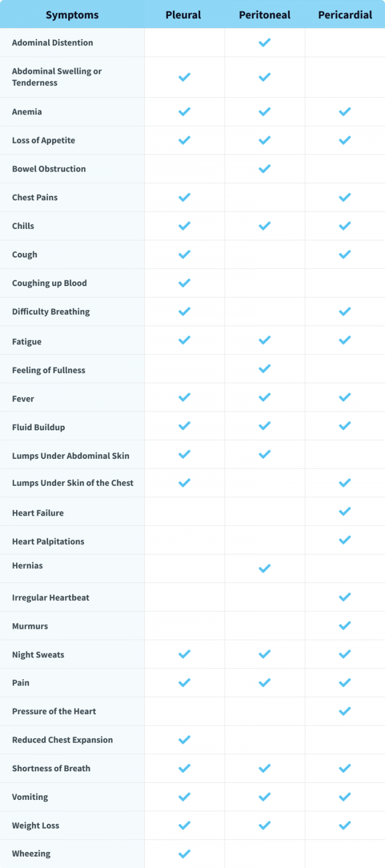Select the Pleural column header

point(183,15)
